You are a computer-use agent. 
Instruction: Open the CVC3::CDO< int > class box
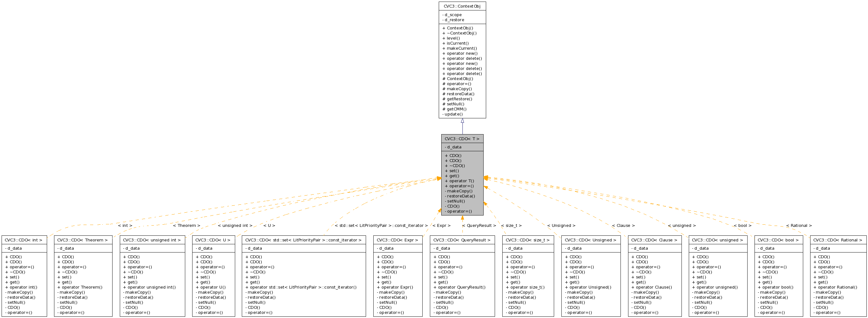24,240
